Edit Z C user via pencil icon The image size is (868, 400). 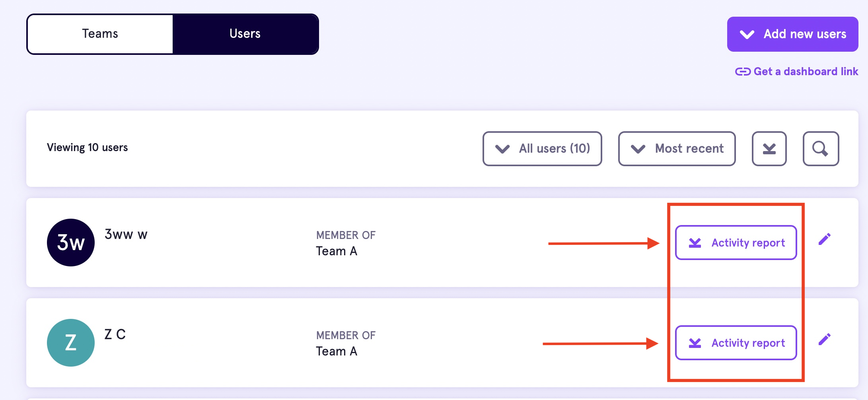click(x=824, y=340)
